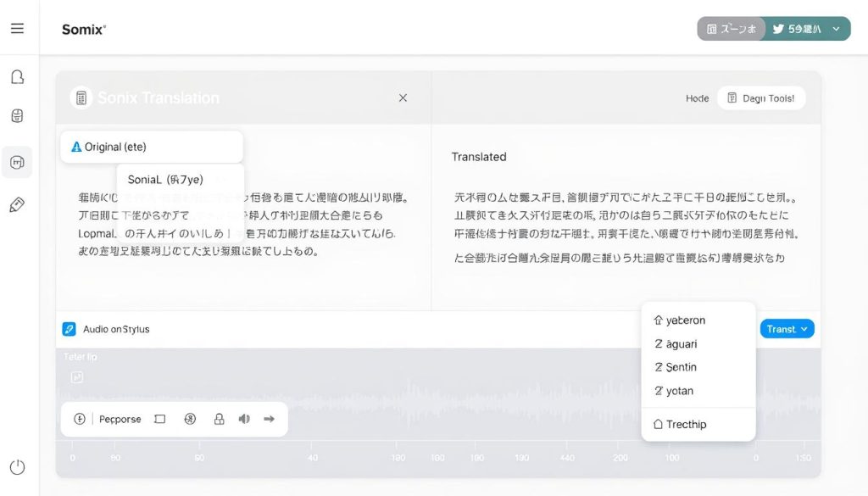Click the rectangle icon beside Pepporse
The image size is (868, 496).
[x=159, y=419]
